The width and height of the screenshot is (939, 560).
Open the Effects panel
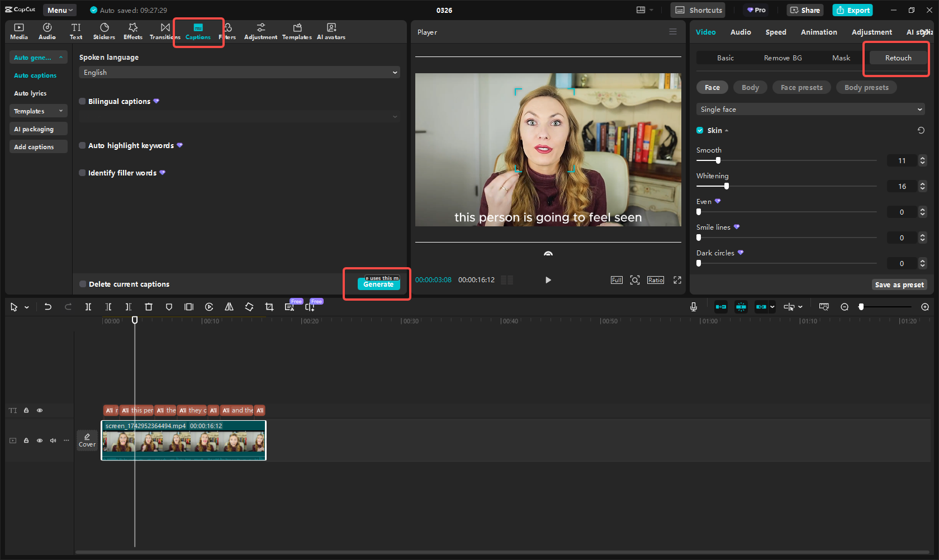point(132,31)
